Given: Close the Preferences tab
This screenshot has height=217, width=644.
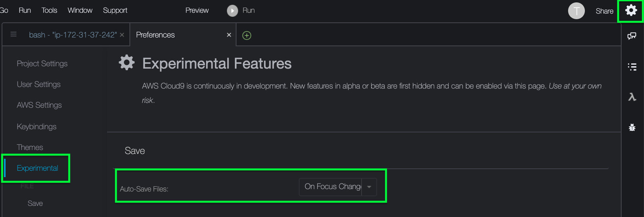Looking at the screenshot, I should coord(229,35).
